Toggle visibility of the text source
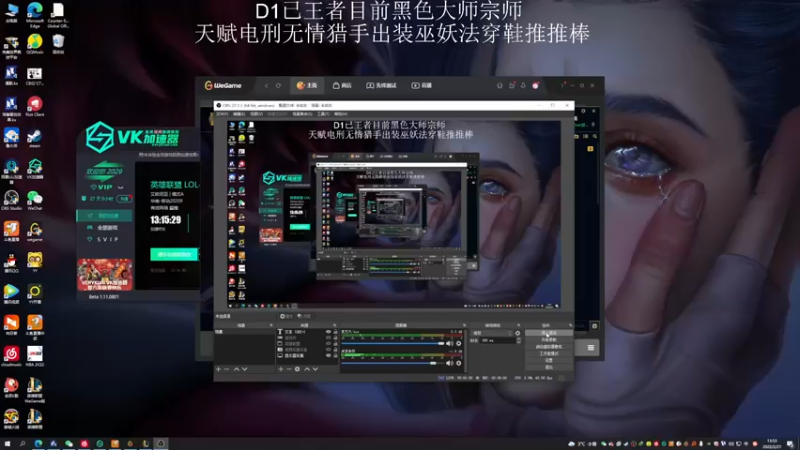Image resolution: width=800 pixels, height=450 pixels. 328,332
